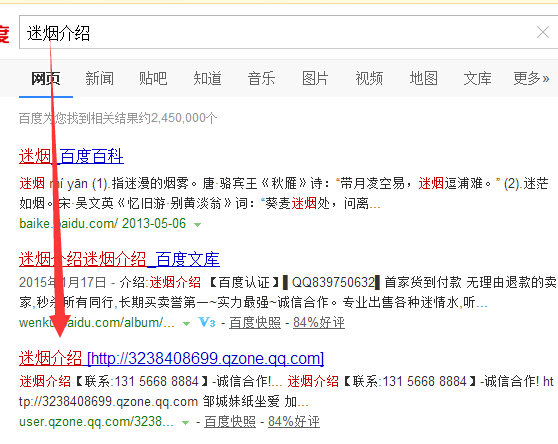Select the 网页 tab

click(x=46, y=78)
